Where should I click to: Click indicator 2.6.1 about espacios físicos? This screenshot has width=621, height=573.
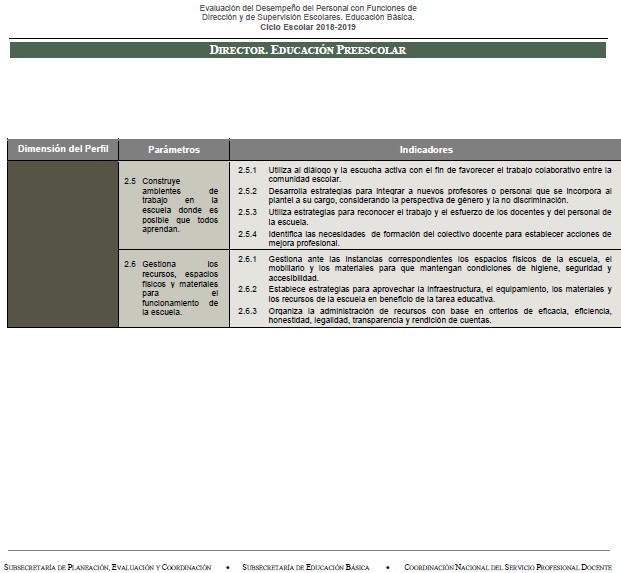[425, 268]
